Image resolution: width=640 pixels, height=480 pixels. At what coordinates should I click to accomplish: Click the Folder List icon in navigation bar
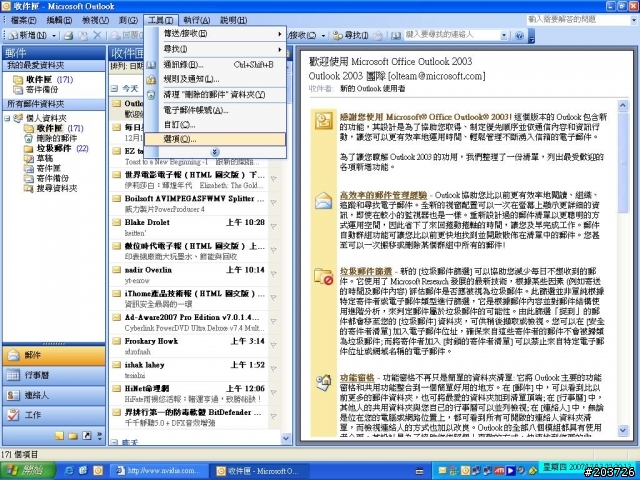pyautogui.click(x=73, y=436)
